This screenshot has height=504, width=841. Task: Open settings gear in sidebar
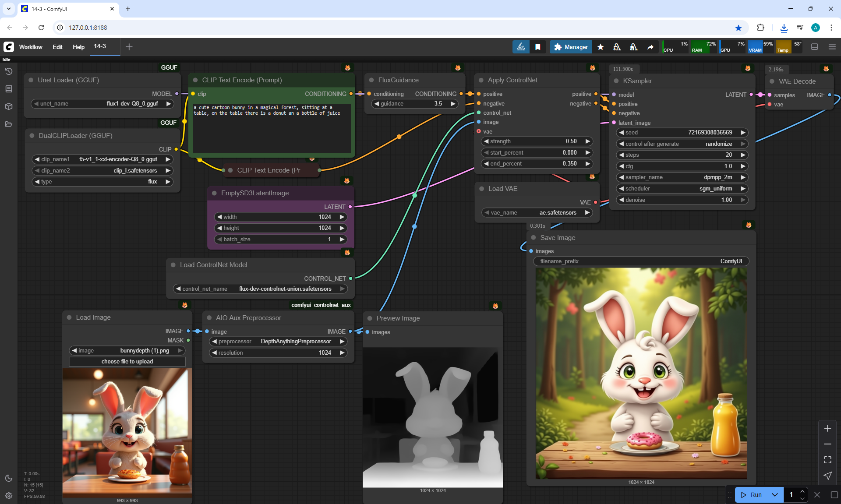coord(9,496)
